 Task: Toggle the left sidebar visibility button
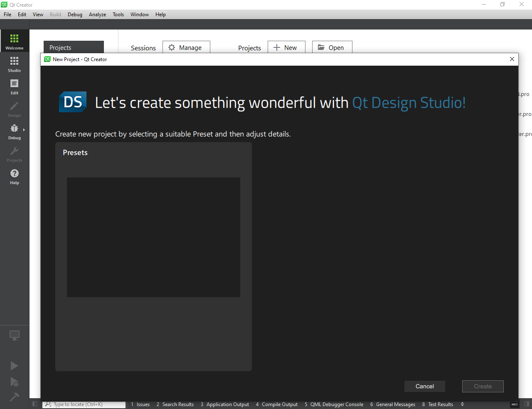click(x=35, y=404)
